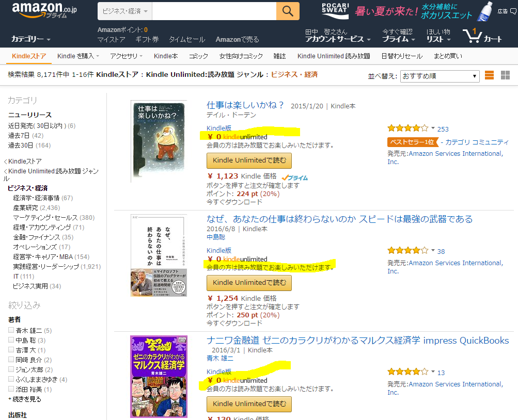Click the ad feedback speech bubble icon
This screenshot has width=518, height=420.
[513, 11]
